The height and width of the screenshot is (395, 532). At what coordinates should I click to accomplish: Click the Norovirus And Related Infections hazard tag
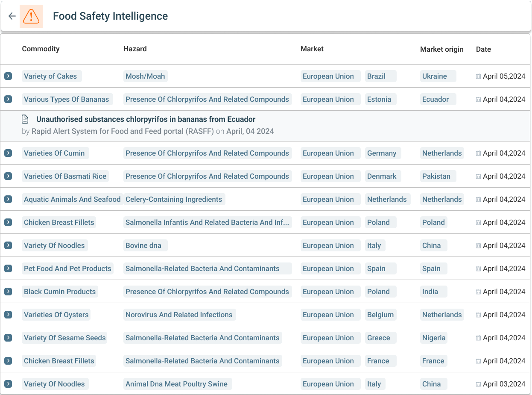(179, 315)
